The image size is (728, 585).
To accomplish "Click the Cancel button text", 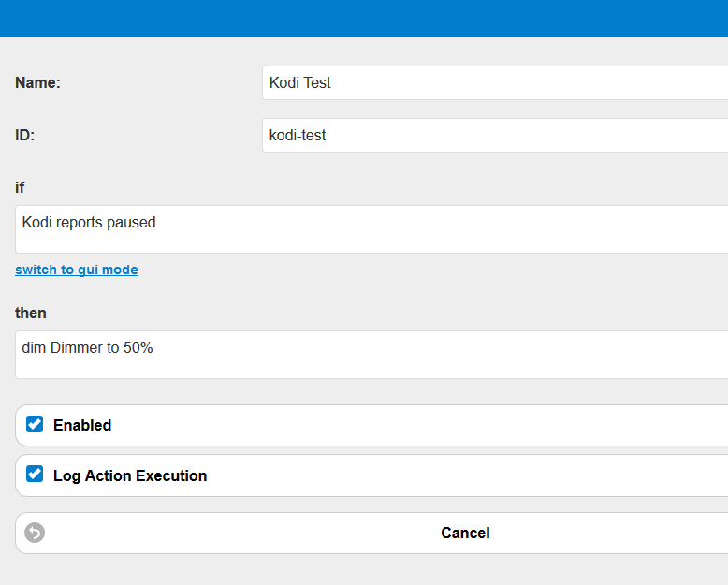I will (x=465, y=533).
